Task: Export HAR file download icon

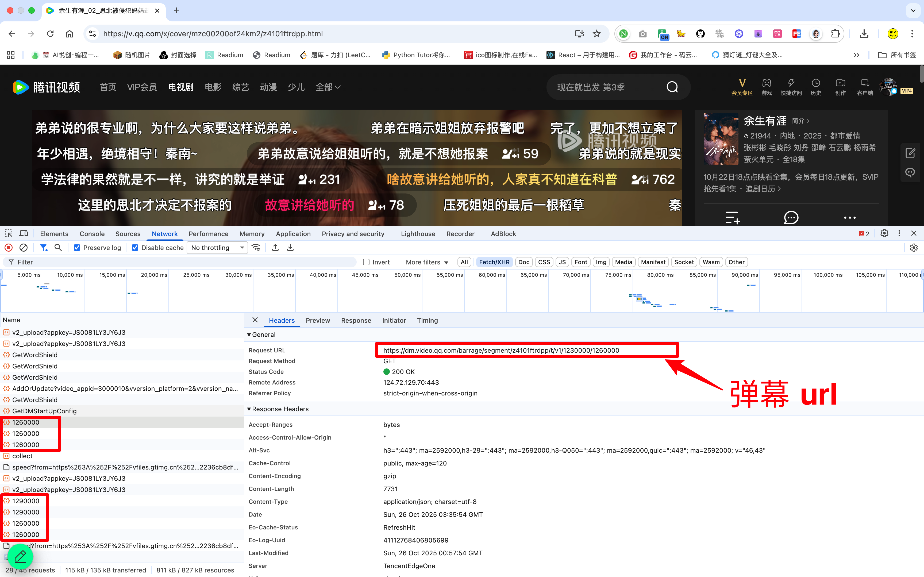Action: click(290, 248)
